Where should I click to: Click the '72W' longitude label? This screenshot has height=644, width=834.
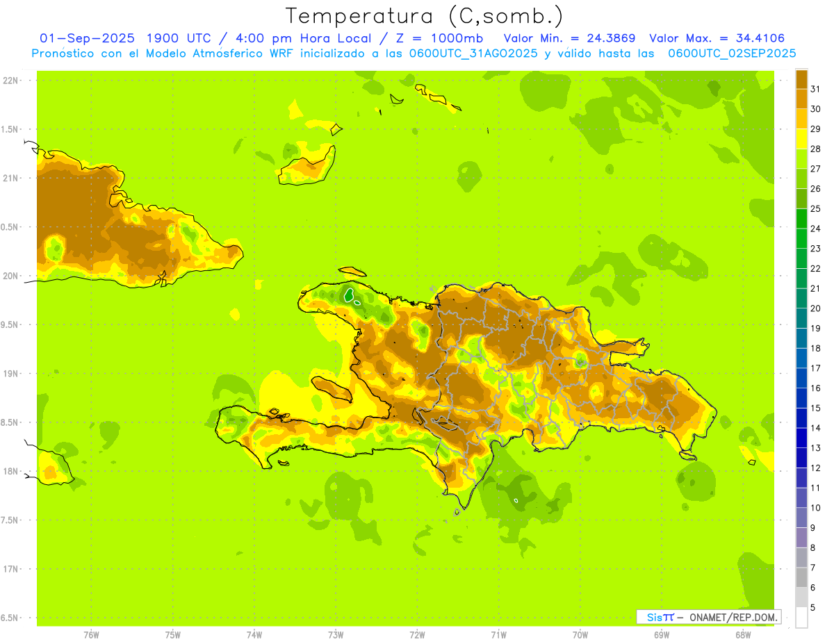pos(417,635)
